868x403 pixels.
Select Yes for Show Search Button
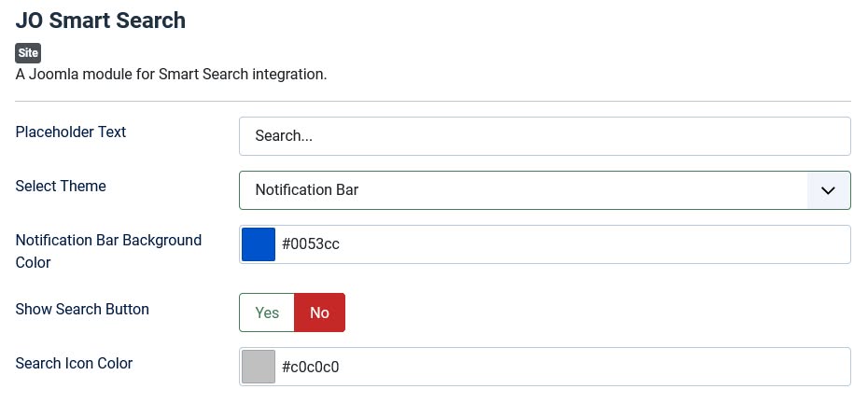(267, 313)
